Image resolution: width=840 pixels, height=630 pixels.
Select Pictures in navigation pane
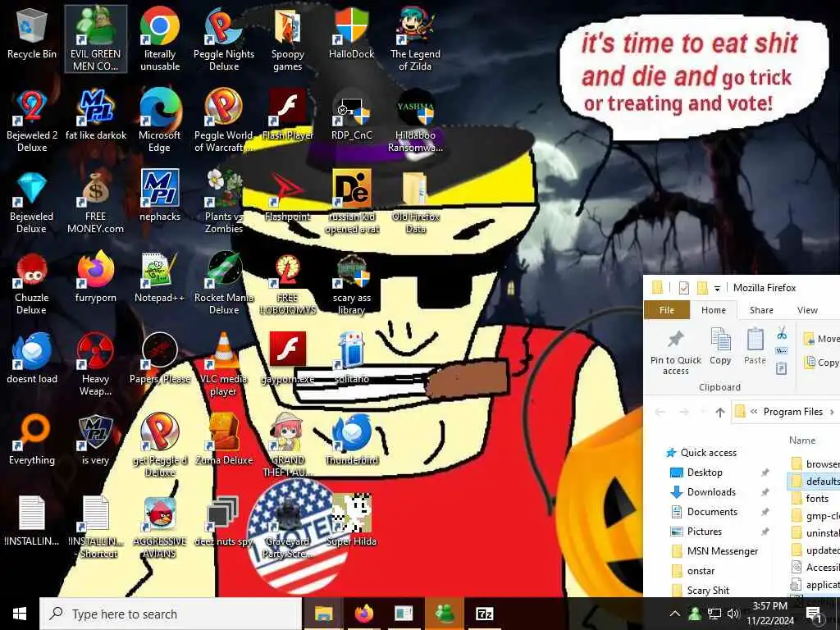pyautogui.click(x=696, y=532)
